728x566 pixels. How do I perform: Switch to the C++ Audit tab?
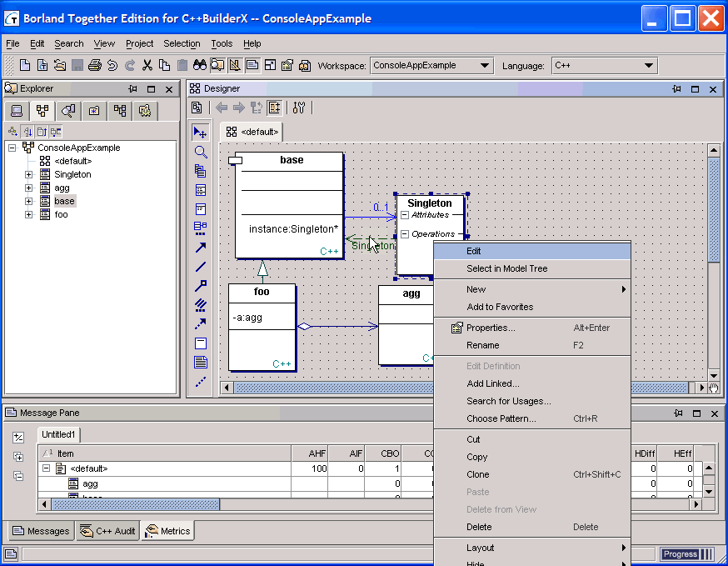point(107,531)
